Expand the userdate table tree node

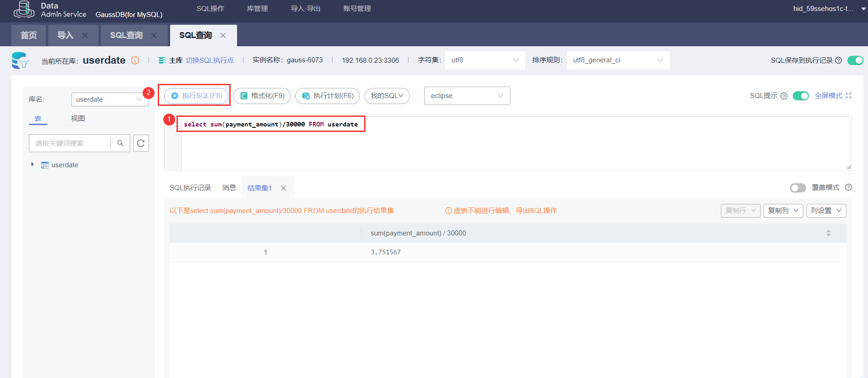pos(32,164)
